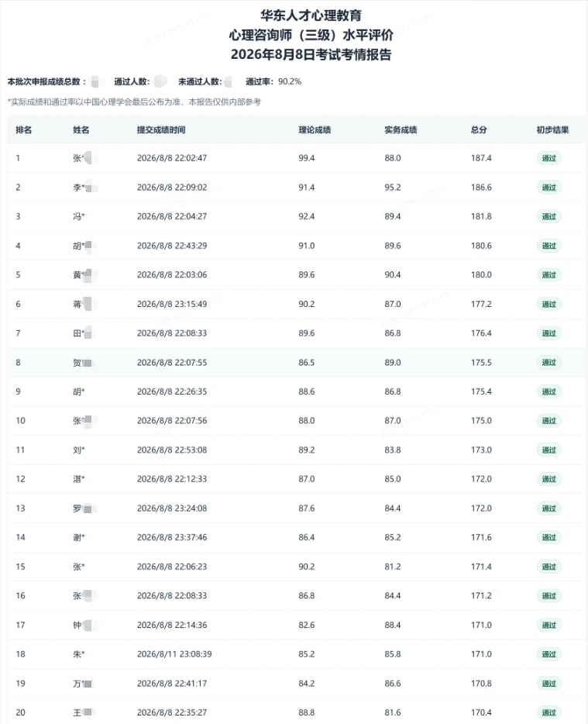Select total score 187.4

(481, 158)
